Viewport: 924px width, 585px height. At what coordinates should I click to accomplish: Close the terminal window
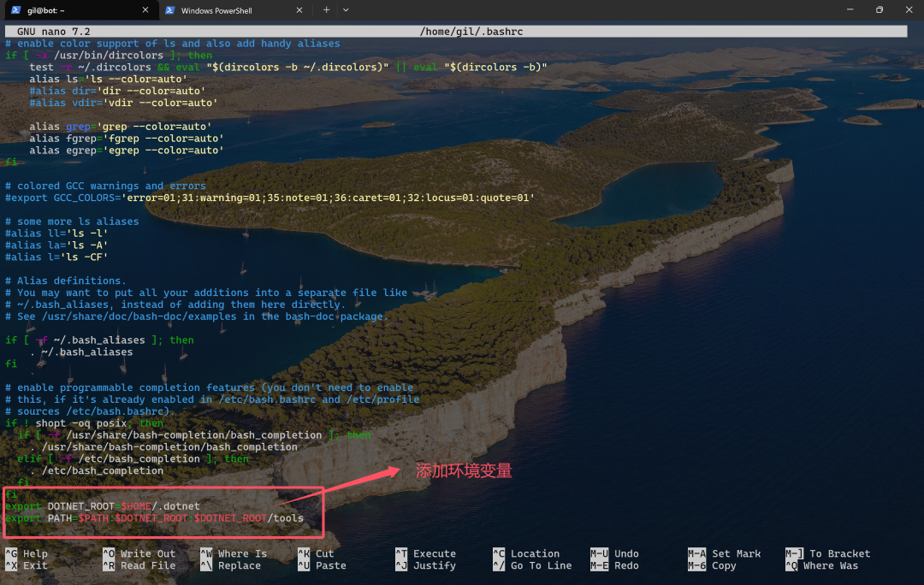pos(909,10)
